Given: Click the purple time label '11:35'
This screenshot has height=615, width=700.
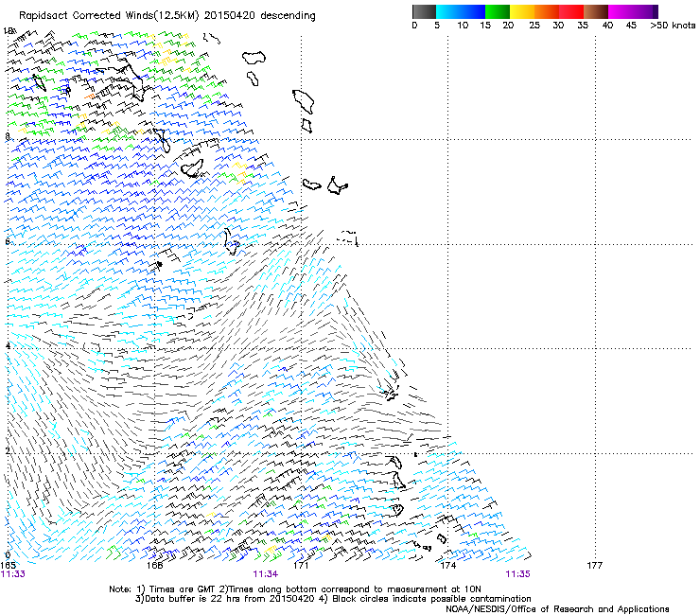Looking at the screenshot, I should 517,574.
